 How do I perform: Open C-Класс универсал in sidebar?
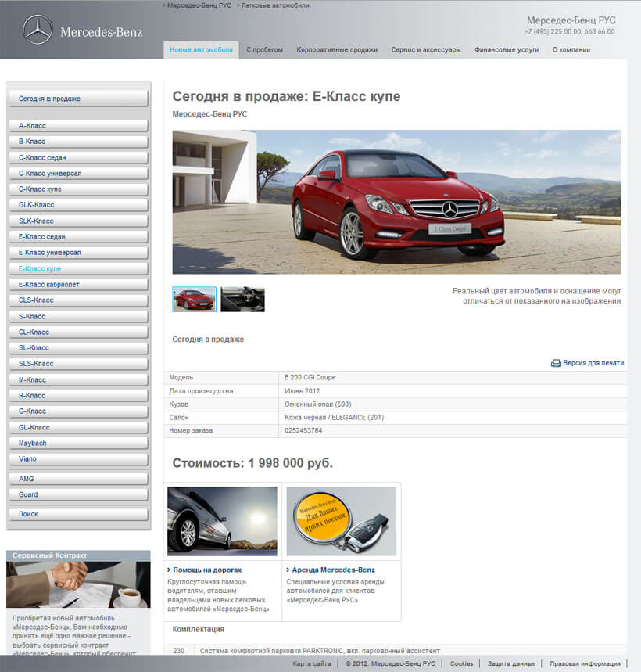click(78, 173)
